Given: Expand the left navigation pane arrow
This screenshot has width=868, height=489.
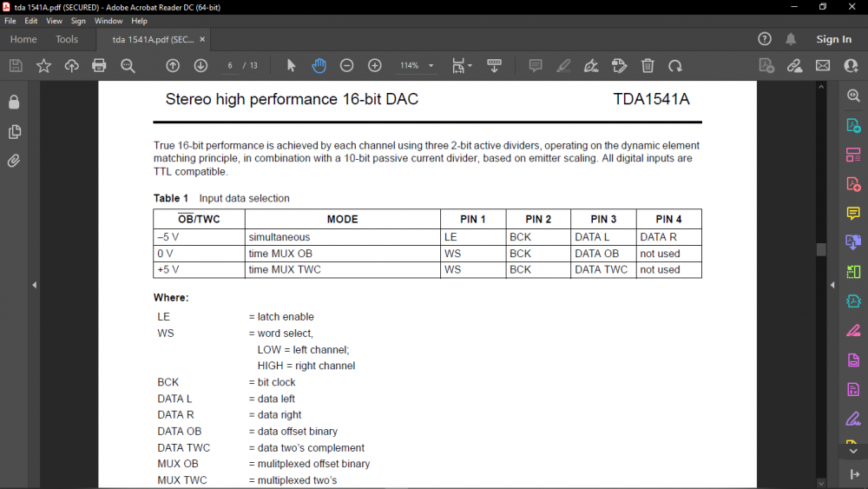Looking at the screenshot, I should 35,285.
